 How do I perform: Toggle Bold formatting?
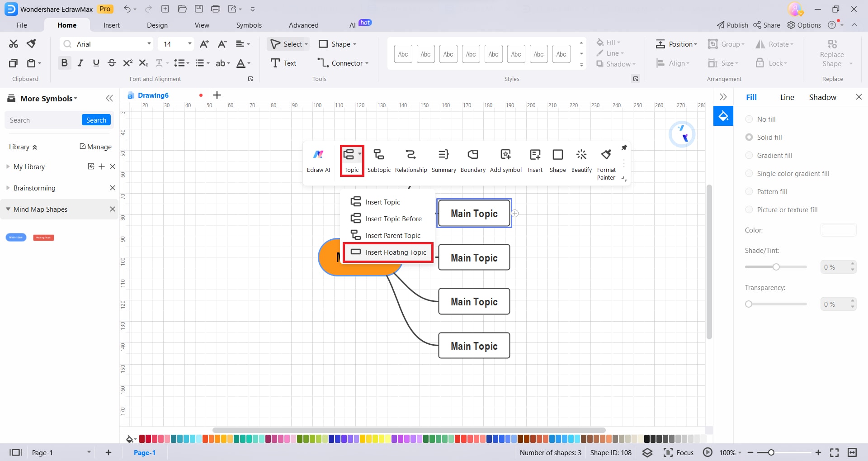[64, 63]
